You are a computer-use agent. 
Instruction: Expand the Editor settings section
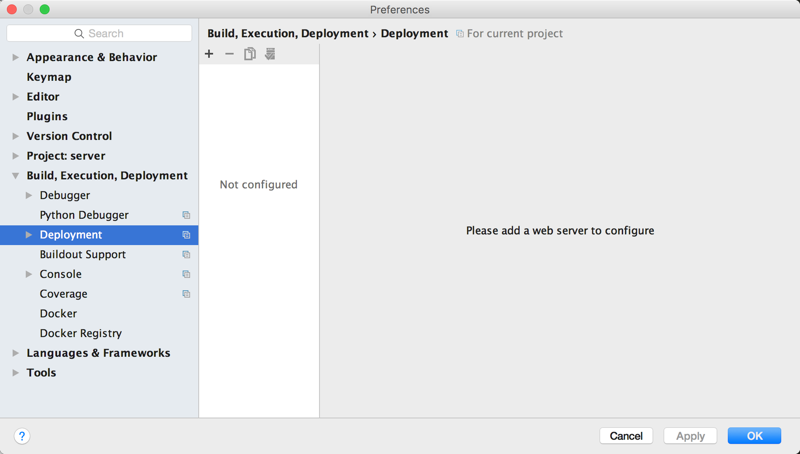click(15, 97)
